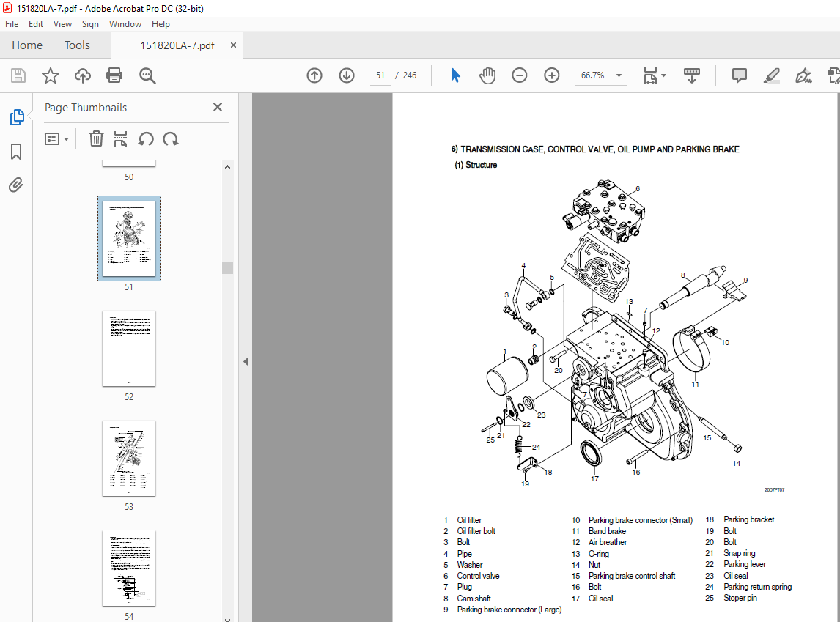Click the fit width page icon
The image size is (840, 622).
650,75
